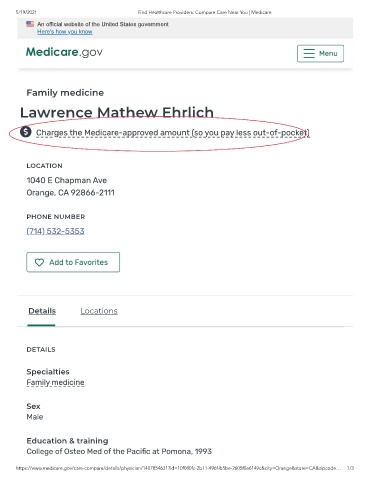Viewport: 370px width, 480px height.
Task: Click College of Osteo Med education text
Action: 119,451
